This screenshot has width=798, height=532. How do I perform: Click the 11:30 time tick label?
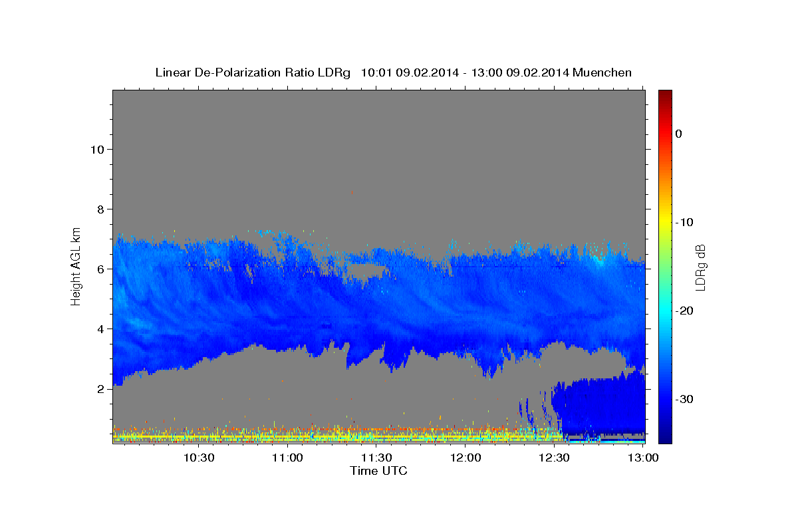[377, 458]
